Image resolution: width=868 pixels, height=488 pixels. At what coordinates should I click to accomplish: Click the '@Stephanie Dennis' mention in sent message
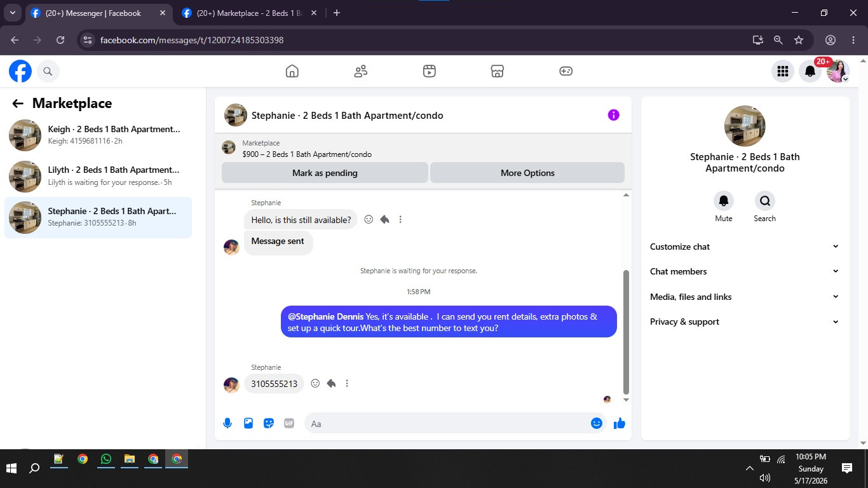325,316
